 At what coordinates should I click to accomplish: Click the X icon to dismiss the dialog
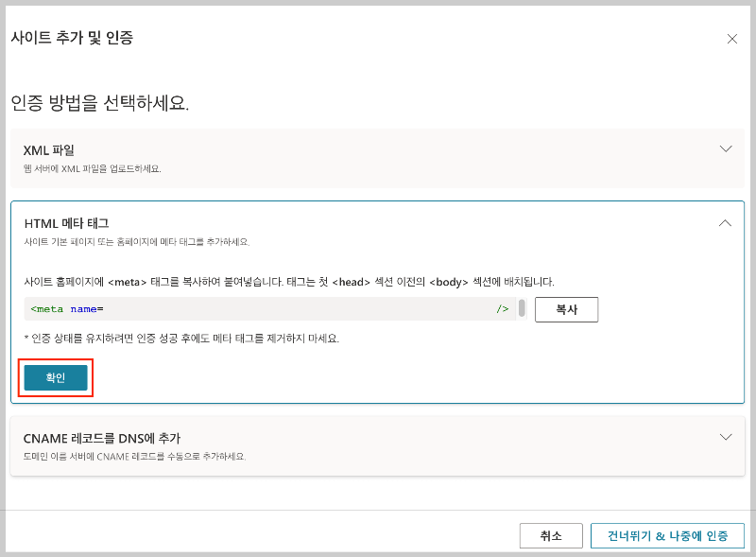pos(731,39)
